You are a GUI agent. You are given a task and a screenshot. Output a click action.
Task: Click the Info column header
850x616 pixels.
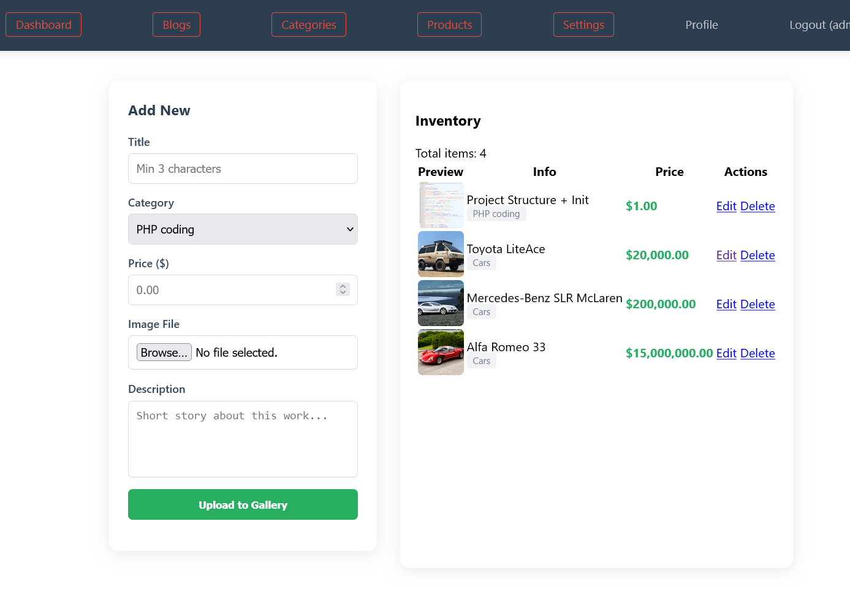point(544,172)
